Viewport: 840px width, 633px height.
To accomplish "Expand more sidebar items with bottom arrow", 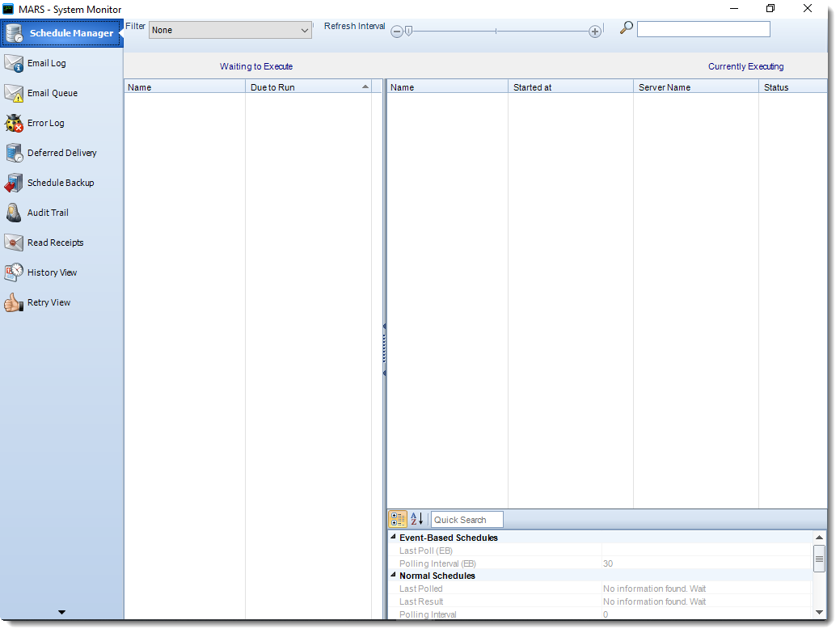I will [61, 612].
